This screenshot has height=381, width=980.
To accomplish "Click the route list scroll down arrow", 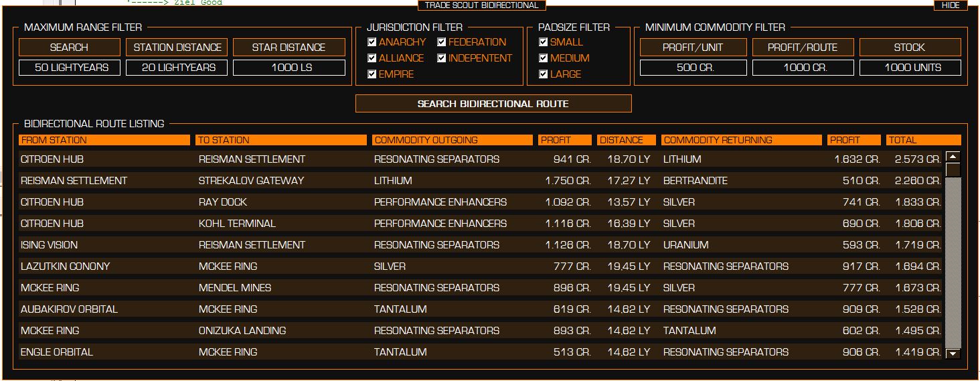I will pyautogui.click(x=953, y=354).
